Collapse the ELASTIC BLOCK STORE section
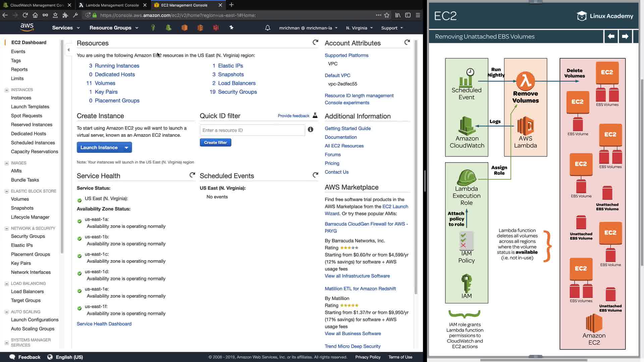 6,191
